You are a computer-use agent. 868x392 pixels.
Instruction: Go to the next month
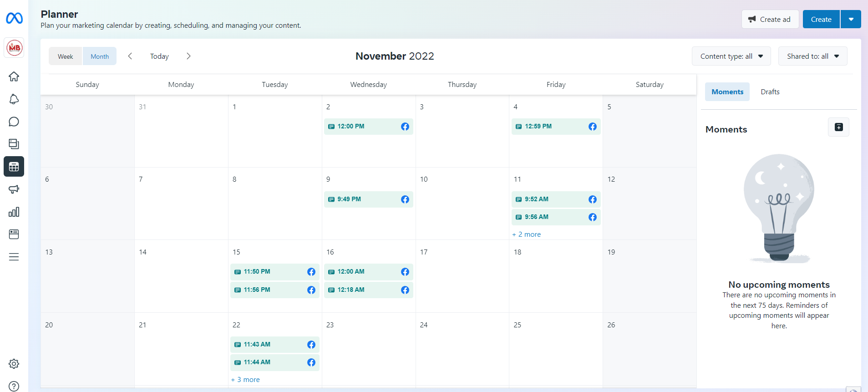(188, 56)
